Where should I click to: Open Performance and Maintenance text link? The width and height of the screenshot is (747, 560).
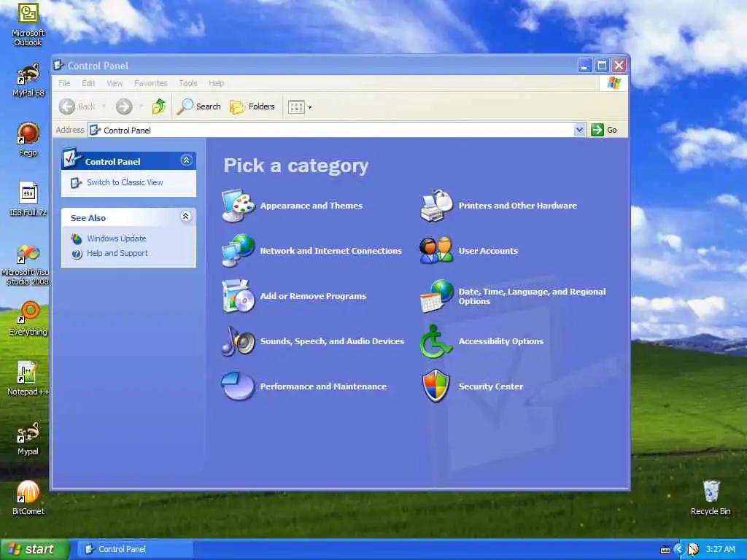323,386
